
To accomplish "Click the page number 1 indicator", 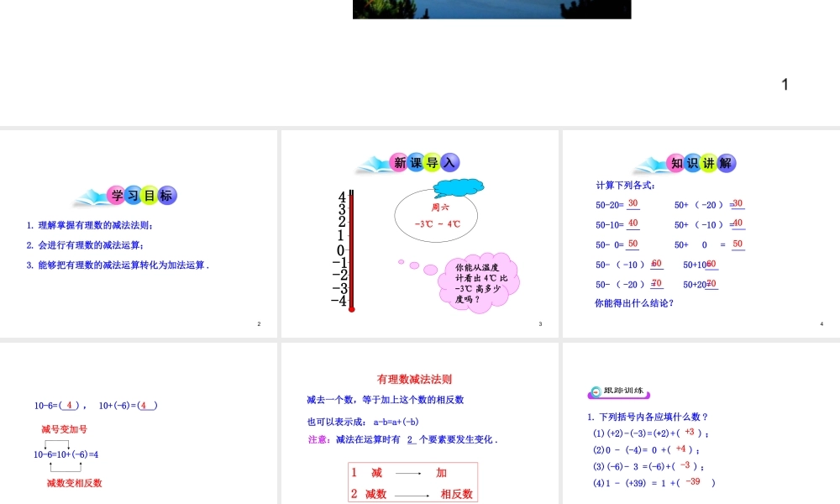I will coord(785,83).
